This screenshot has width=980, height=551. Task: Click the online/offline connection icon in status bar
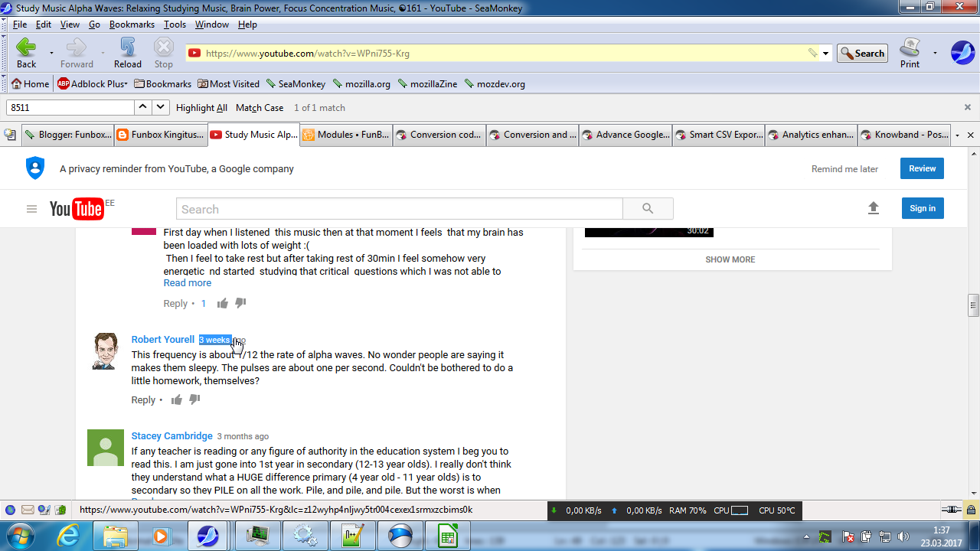pyautogui.click(x=952, y=510)
